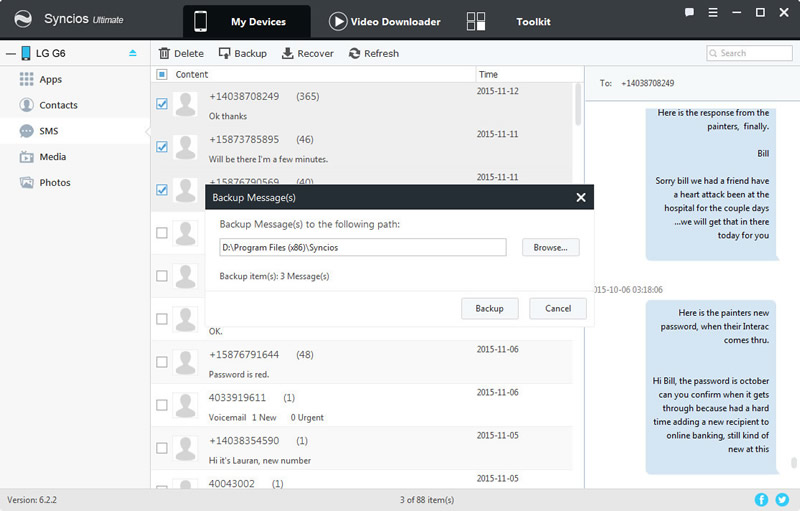Click the Media icon in sidebar
Viewport: 800px width, 511px height.
27,157
